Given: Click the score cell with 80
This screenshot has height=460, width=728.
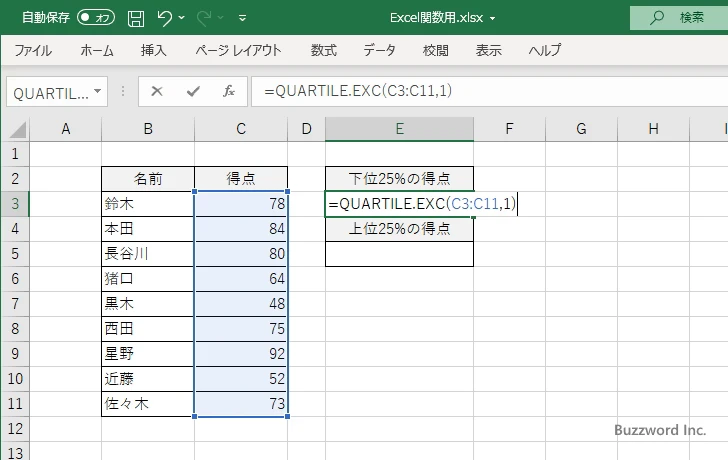Looking at the screenshot, I should (x=241, y=254).
